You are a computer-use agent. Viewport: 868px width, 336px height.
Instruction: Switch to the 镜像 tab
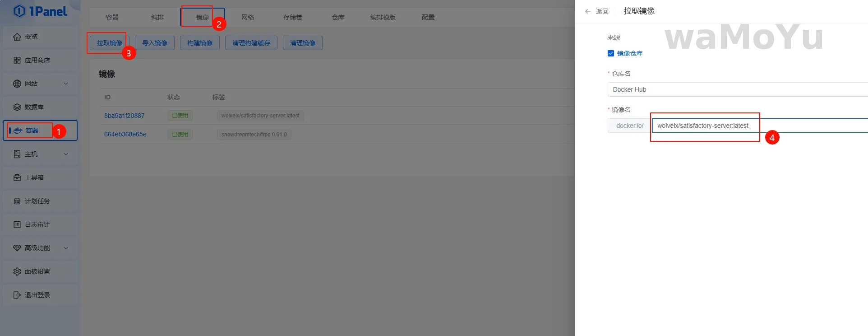203,17
